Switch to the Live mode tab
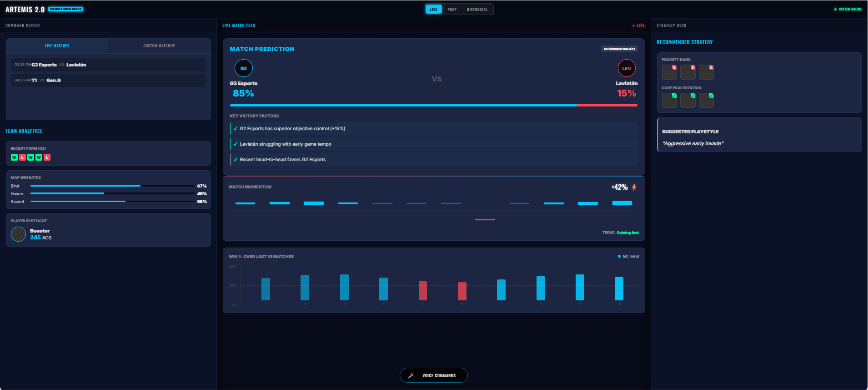Screen dimensions: 868x390 [434, 9]
